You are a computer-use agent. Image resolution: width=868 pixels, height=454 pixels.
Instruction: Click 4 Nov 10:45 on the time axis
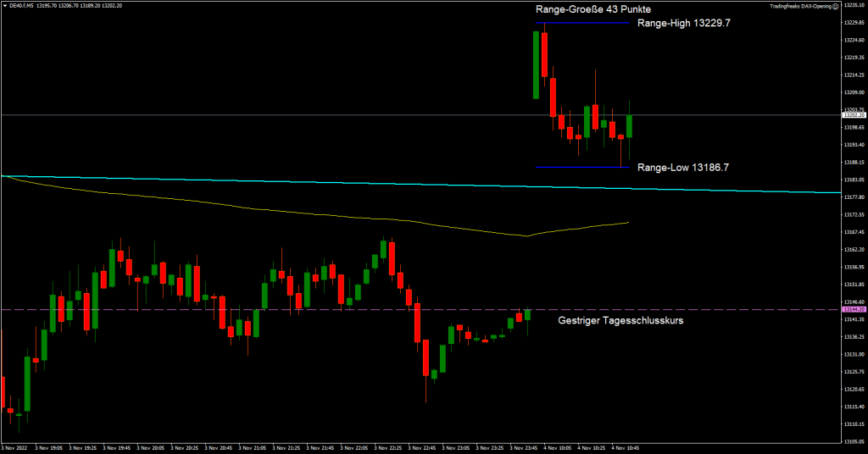point(625,447)
